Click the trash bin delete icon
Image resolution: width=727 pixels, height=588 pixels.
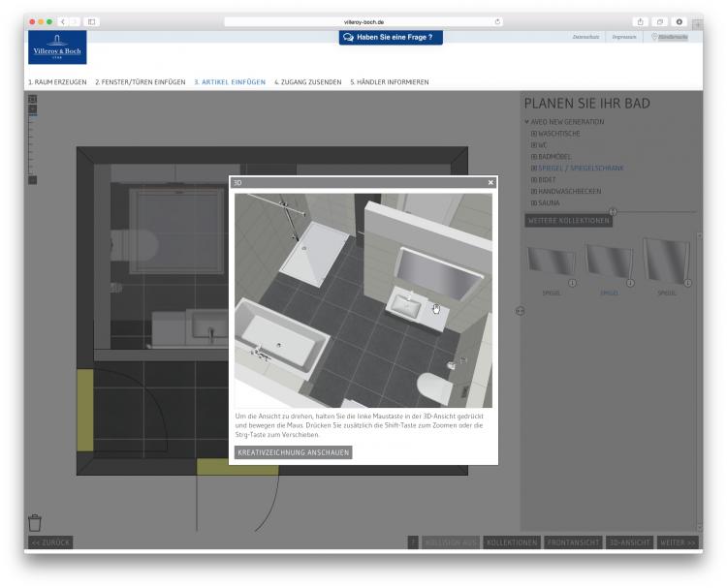[35, 522]
